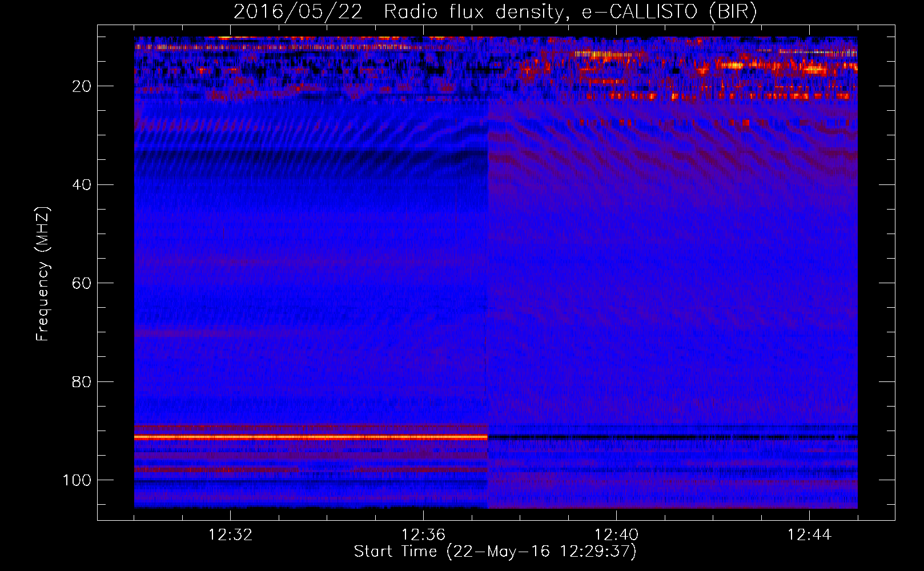
Task: Click the 'Frequency (MHZ)' axis label
Action: 43,274
